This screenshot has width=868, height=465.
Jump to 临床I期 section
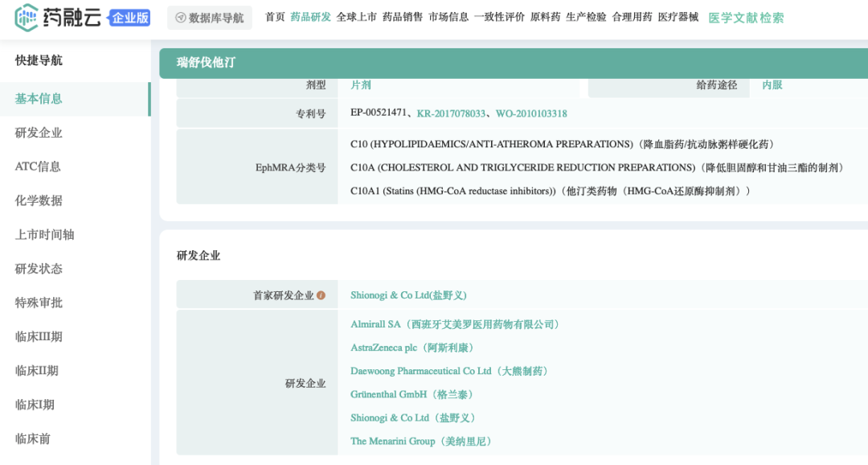[35, 405]
